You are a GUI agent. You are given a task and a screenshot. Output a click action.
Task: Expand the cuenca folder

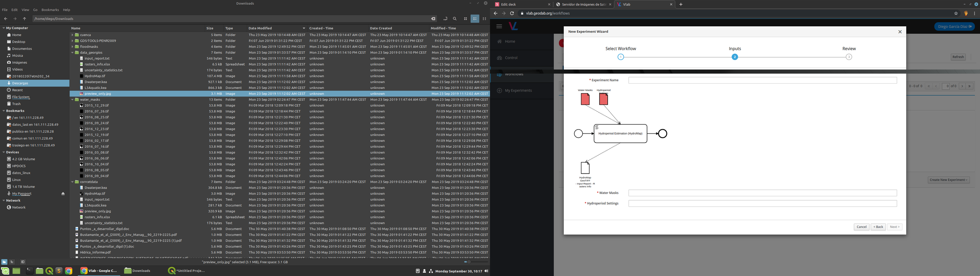73,35
